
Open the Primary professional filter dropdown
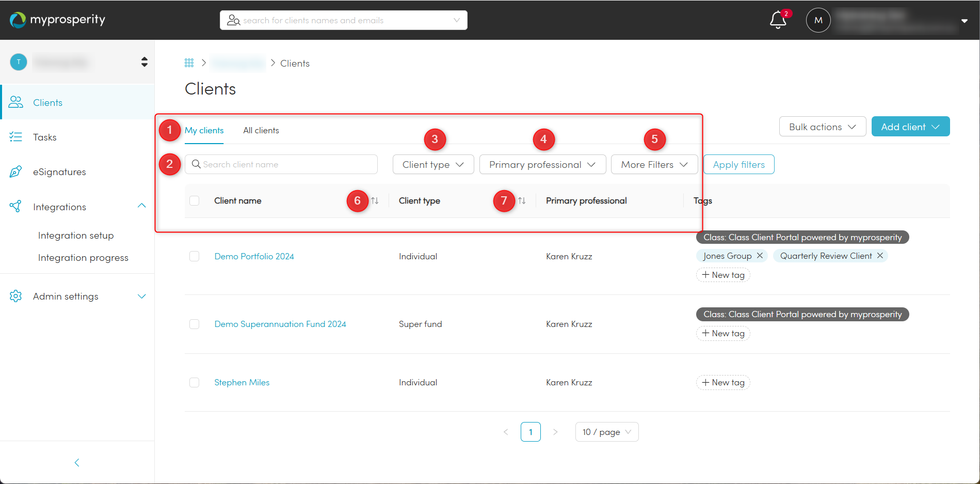[x=542, y=164]
